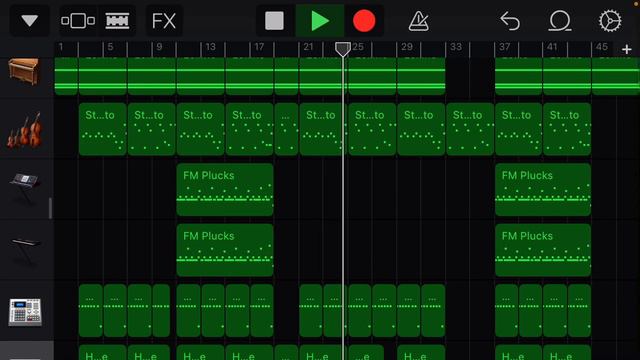
Task: Select the strings region starting at bar 41
Action: [567, 129]
